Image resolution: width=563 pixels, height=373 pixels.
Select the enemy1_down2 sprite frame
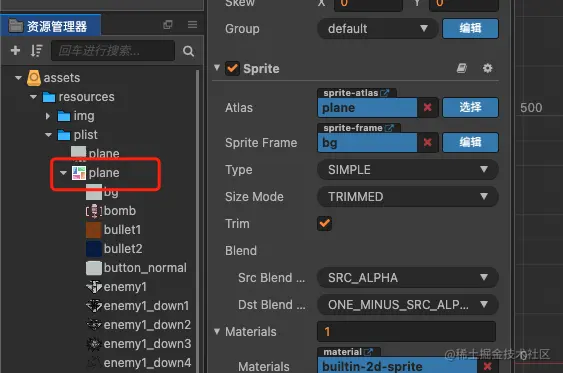point(138,325)
